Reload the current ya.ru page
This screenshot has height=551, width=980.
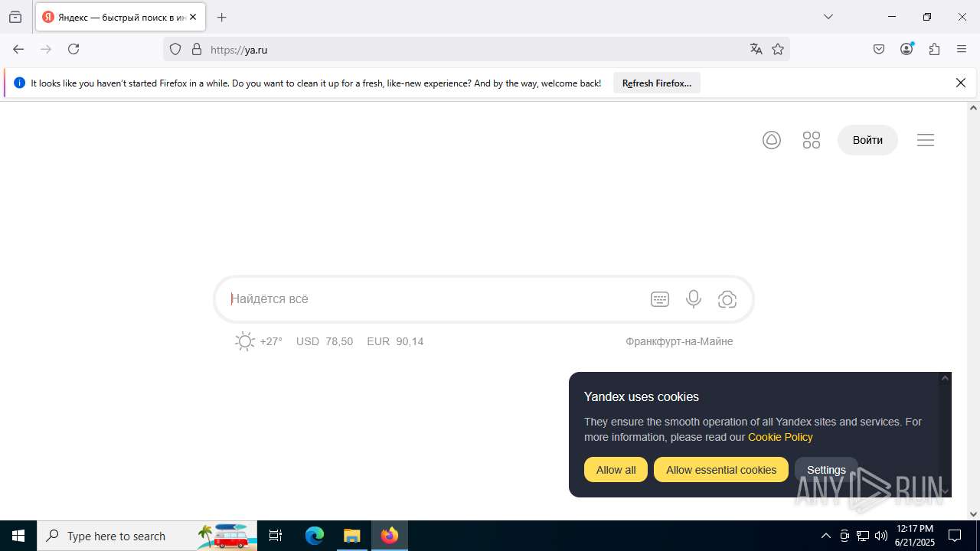coord(73,49)
